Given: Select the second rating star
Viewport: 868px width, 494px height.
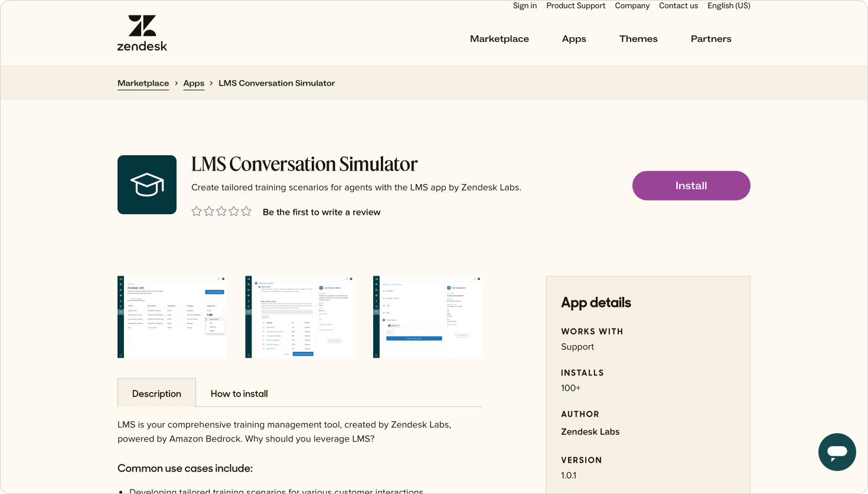Looking at the screenshot, I should [x=209, y=211].
